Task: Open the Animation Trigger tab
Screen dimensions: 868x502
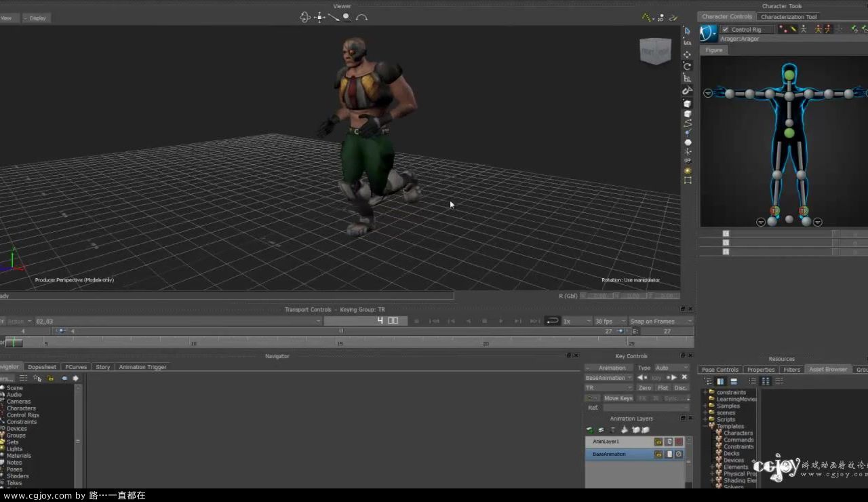Action: click(142, 367)
